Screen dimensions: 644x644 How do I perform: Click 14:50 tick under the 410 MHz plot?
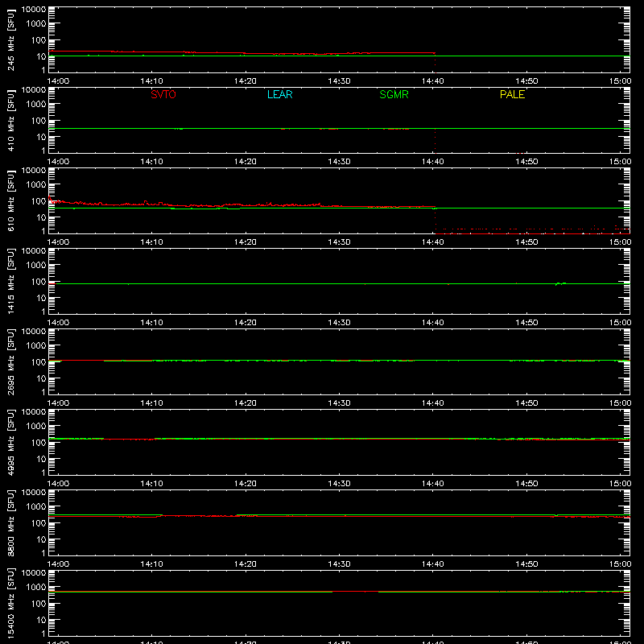click(526, 162)
